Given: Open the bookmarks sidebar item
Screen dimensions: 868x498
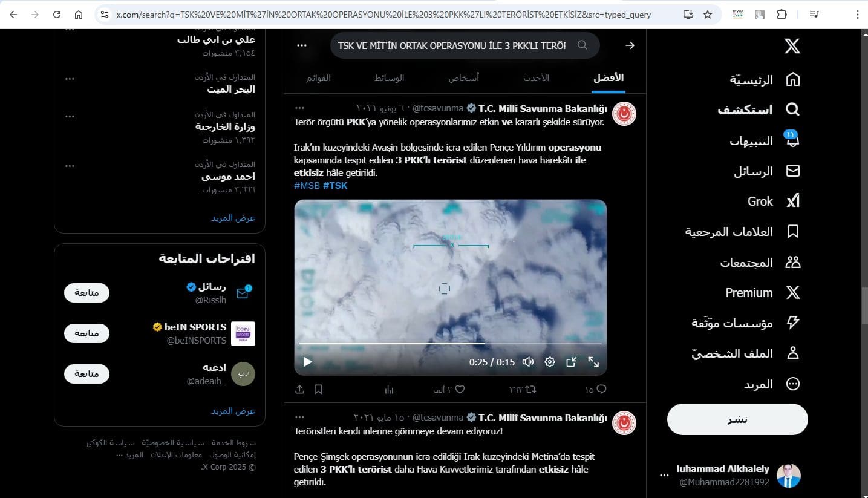Looking at the screenshot, I should pyautogui.click(x=792, y=232).
